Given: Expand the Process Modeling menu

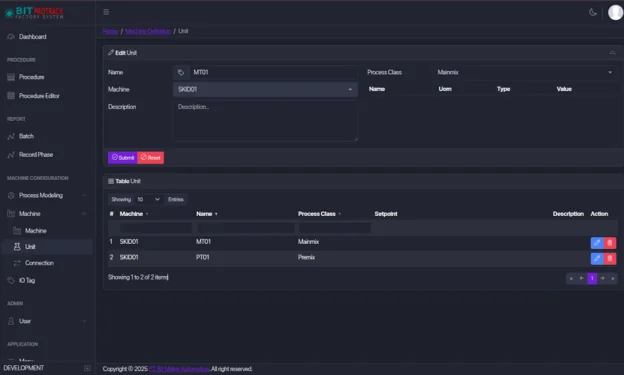Looking at the screenshot, I should point(47,195).
